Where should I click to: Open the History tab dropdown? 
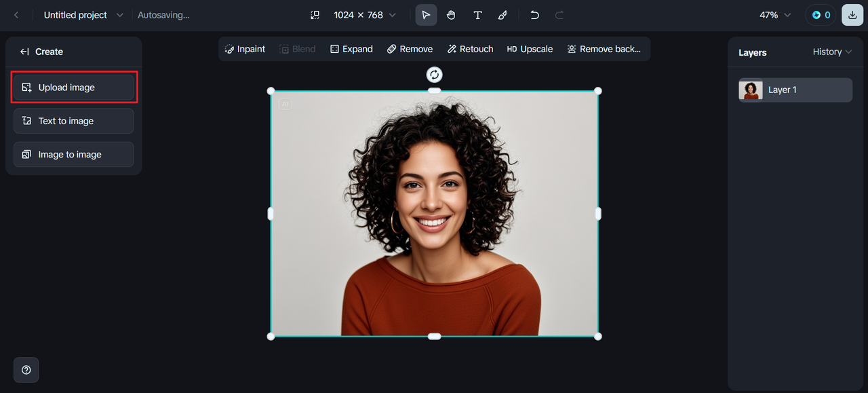click(x=832, y=52)
